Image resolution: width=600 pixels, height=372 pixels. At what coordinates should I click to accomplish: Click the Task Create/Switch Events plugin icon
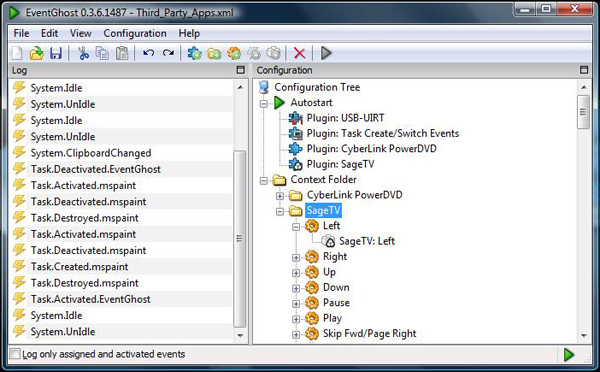coord(296,133)
